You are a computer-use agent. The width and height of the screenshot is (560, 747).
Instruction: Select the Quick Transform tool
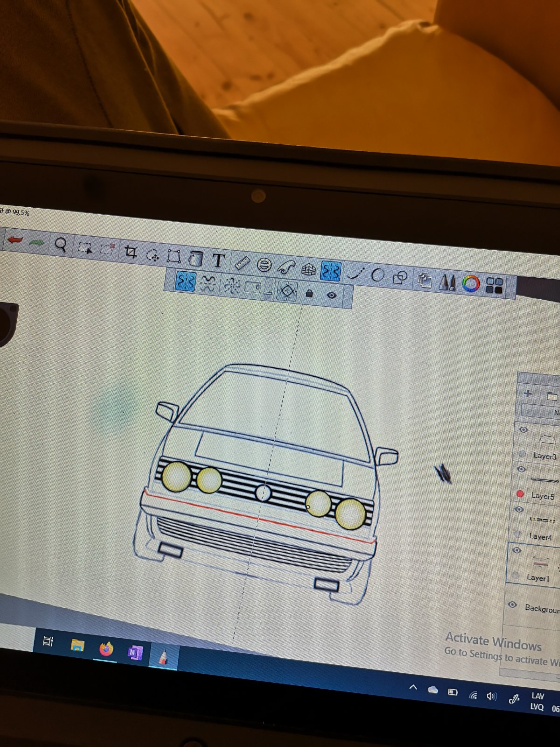(x=152, y=255)
